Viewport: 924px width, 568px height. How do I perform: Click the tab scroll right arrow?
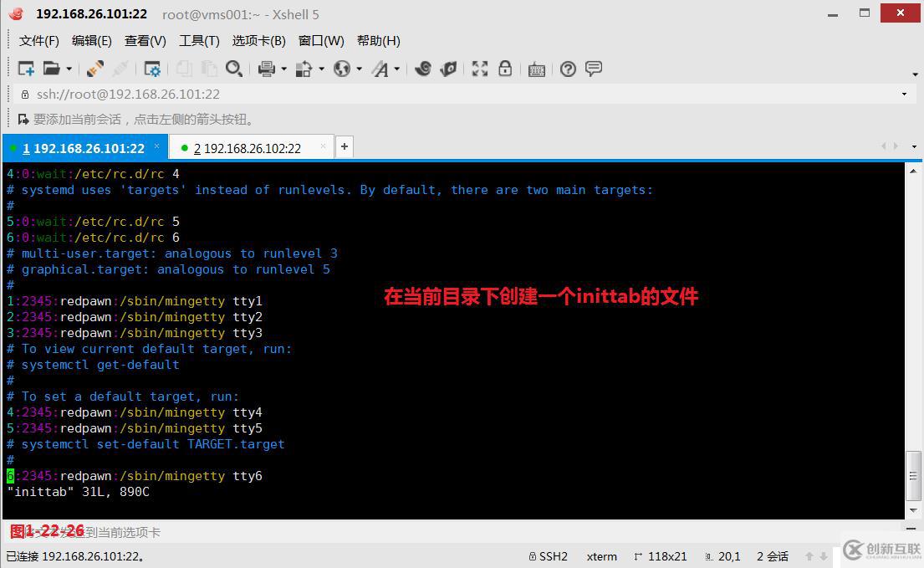[896, 146]
